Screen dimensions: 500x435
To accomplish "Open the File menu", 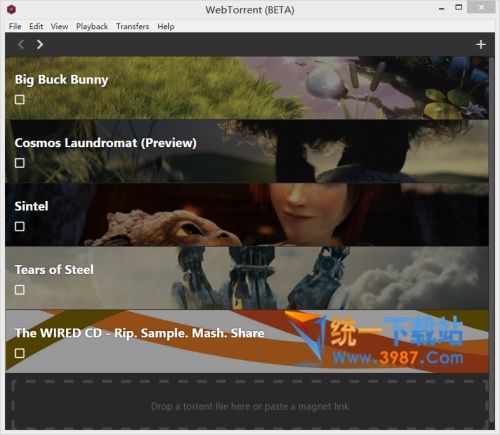I will click(15, 26).
